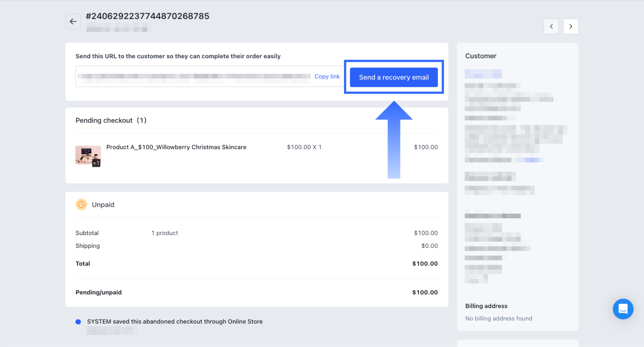
Task: Open the blurred customer name link under Customer
Action: (483, 74)
